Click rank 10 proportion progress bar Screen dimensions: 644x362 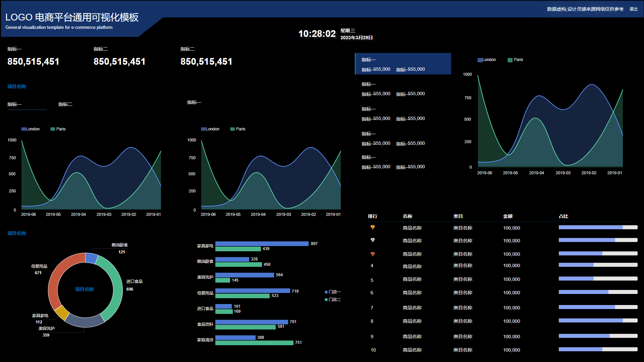598,349
